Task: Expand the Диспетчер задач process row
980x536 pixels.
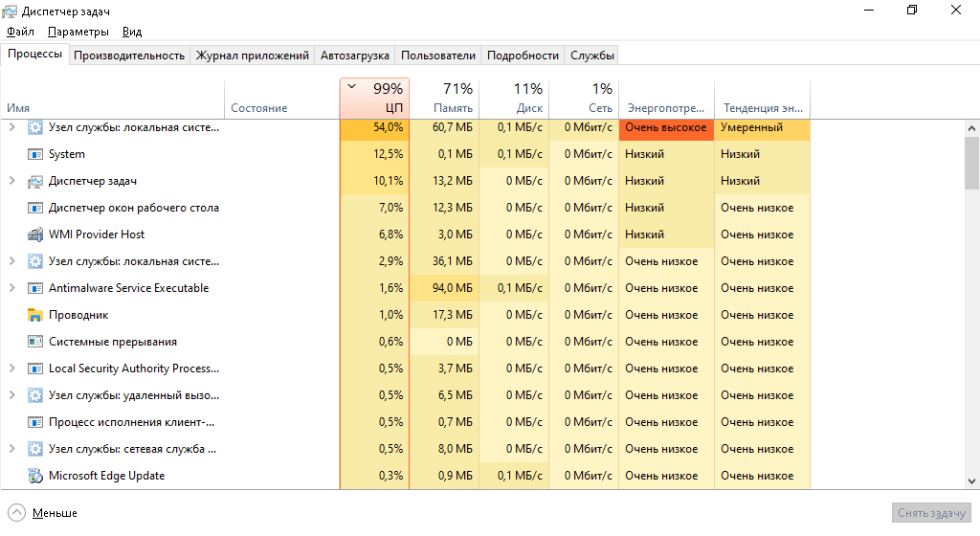Action: pos(11,181)
